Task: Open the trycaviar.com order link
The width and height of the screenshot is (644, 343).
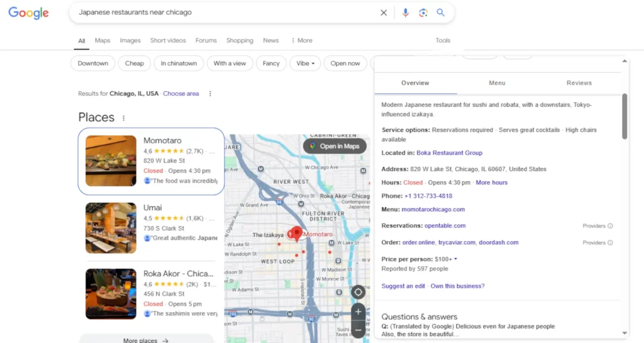Action: 457,242
